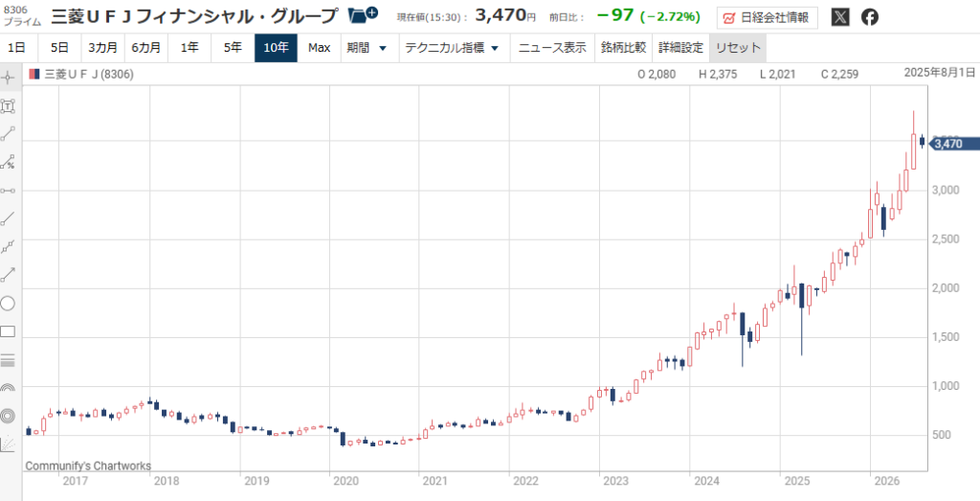Select the rectangle drawing tool
This screenshot has height=501, width=980.
pyautogui.click(x=8, y=331)
